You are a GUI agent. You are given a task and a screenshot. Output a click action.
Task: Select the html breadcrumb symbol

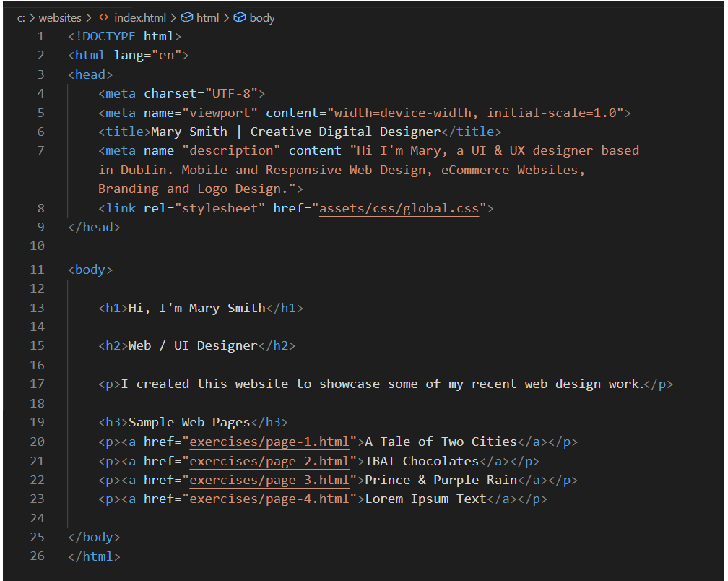[x=207, y=18]
